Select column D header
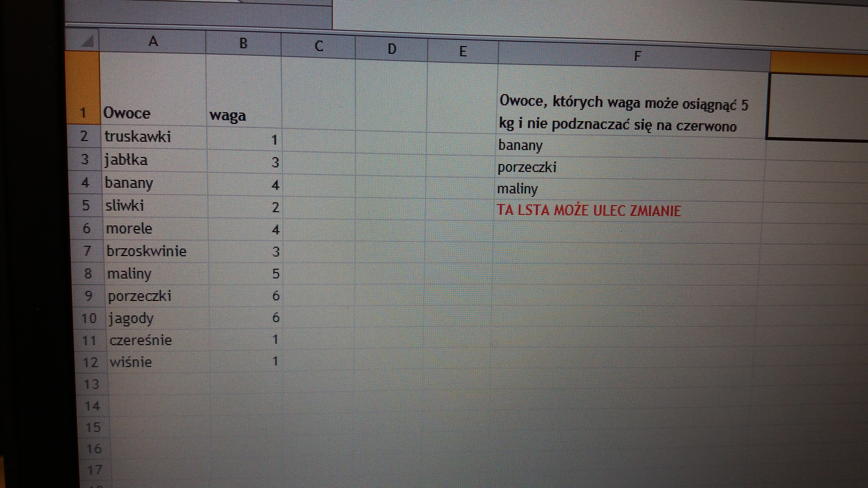The image size is (868, 488). [x=392, y=49]
